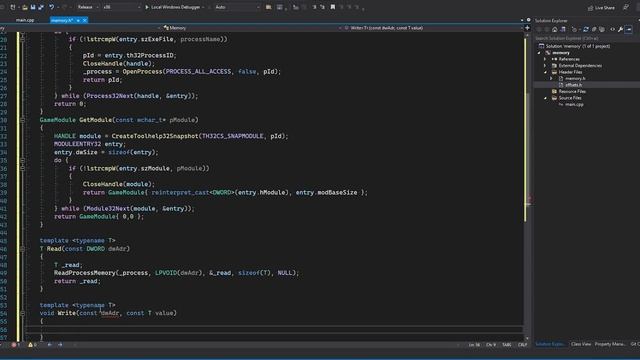Collapse the Source Files folder

(545, 98)
